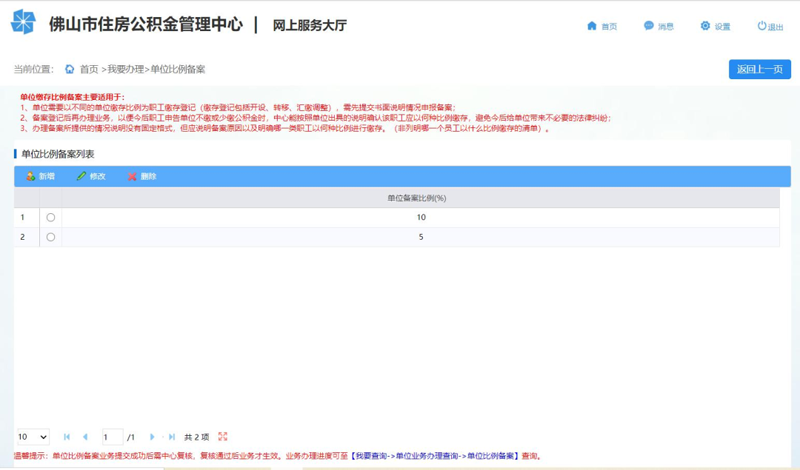
Task: Jump to the last page of results
Action: (x=171, y=437)
